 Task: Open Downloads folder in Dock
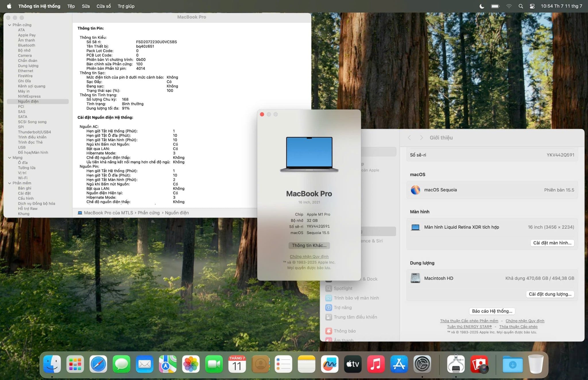coord(513,364)
